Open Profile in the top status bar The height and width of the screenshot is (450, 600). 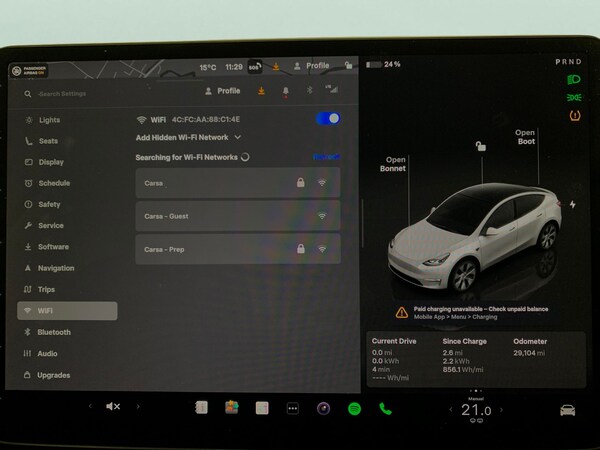tap(311, 65)
